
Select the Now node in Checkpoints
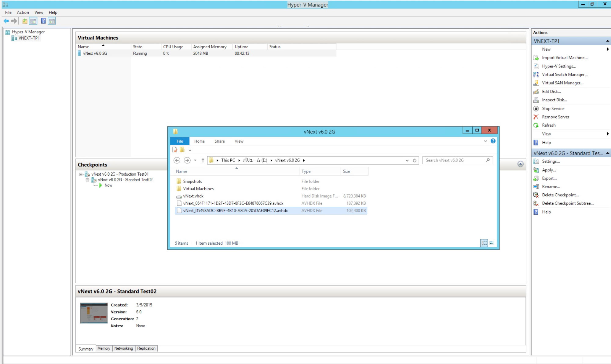tap(108, 185)
